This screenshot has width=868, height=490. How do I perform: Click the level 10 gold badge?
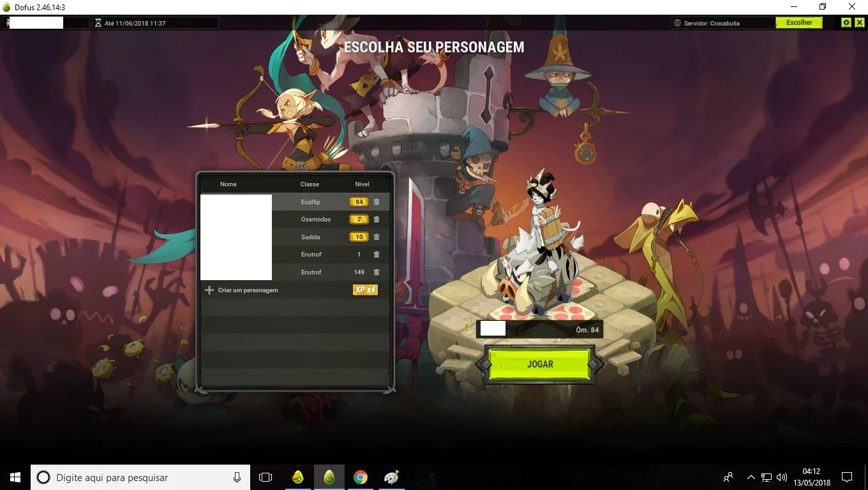coord(359,237)
